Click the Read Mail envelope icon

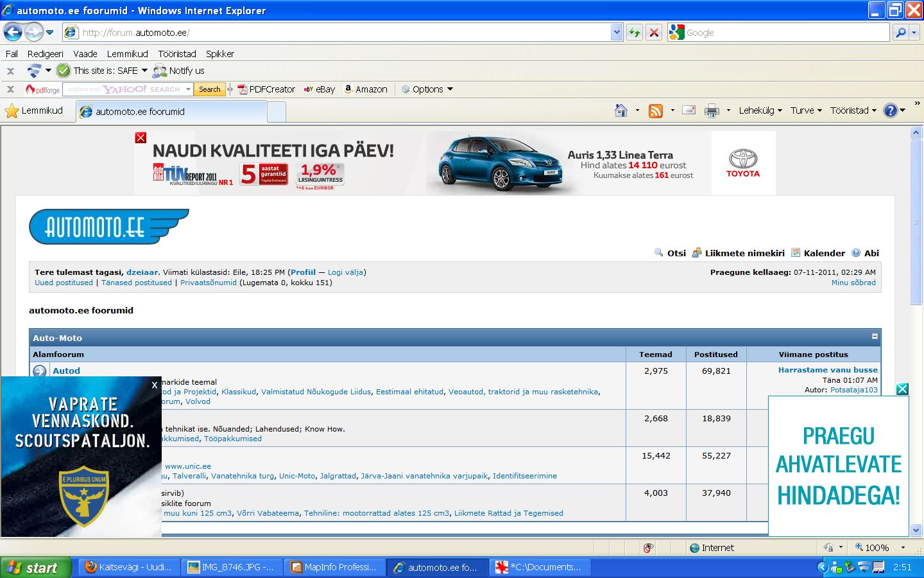(x=689, y=110)
